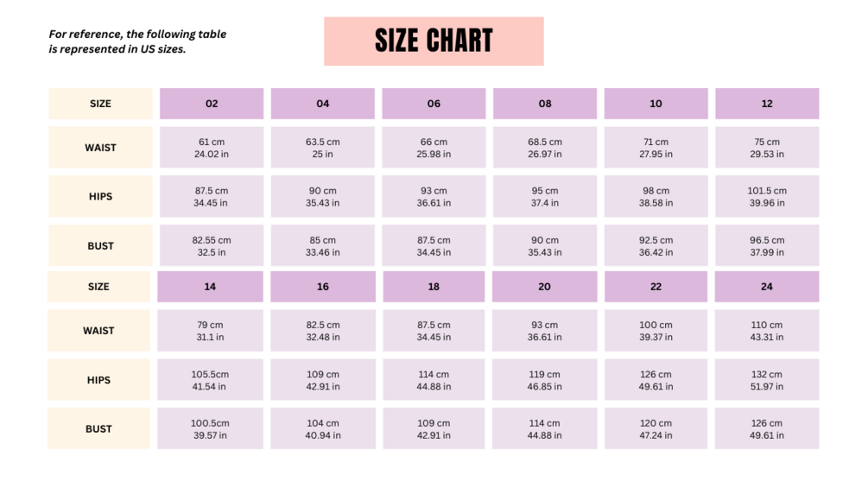Click the 132 cm hips cell for size 24
Image resolution: width=868 pixels, height=488 pixels.
click(767, 380)
